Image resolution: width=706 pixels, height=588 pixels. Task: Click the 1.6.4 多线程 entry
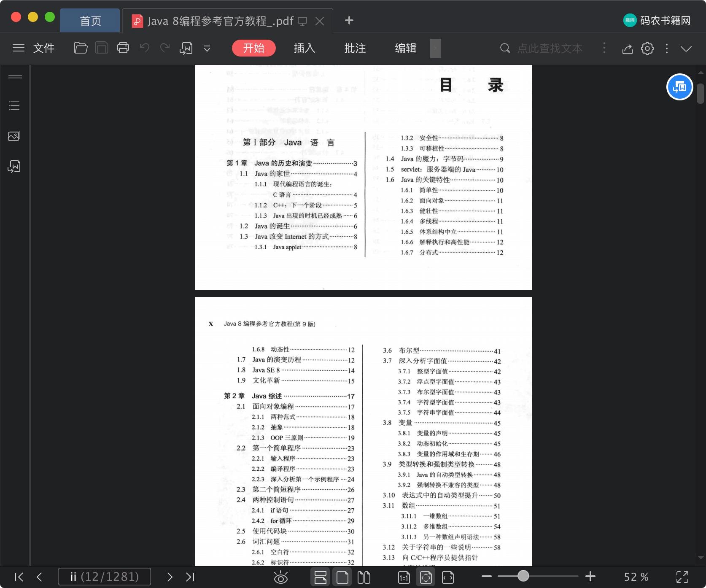[x=452, y=221]
